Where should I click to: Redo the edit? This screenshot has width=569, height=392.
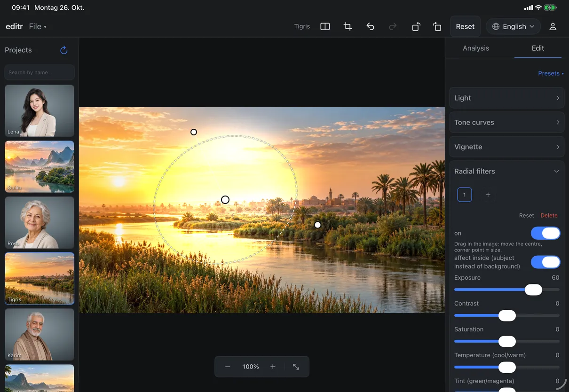pyautogui.click(x=393, y=27)
